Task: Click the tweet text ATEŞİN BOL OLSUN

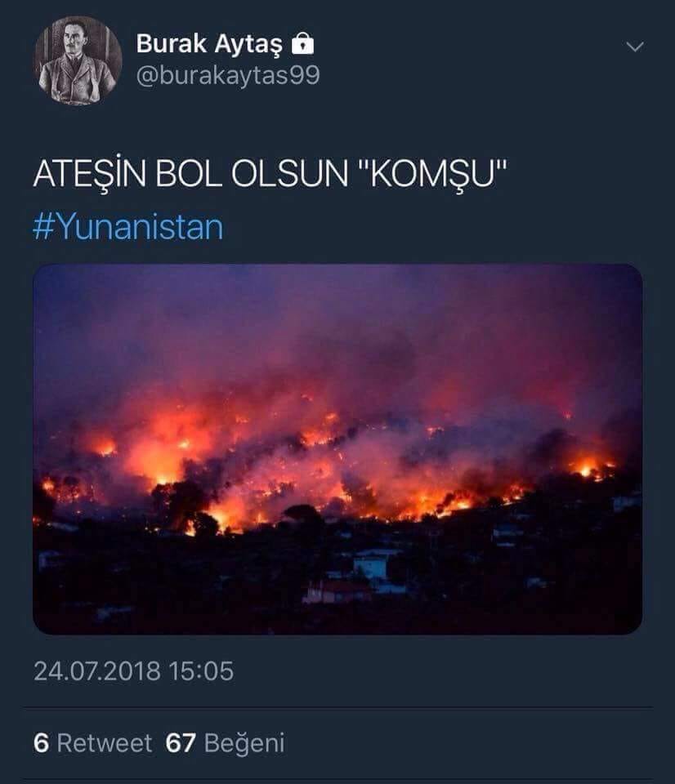Action: pyautogui.click(x=190, y=174)
